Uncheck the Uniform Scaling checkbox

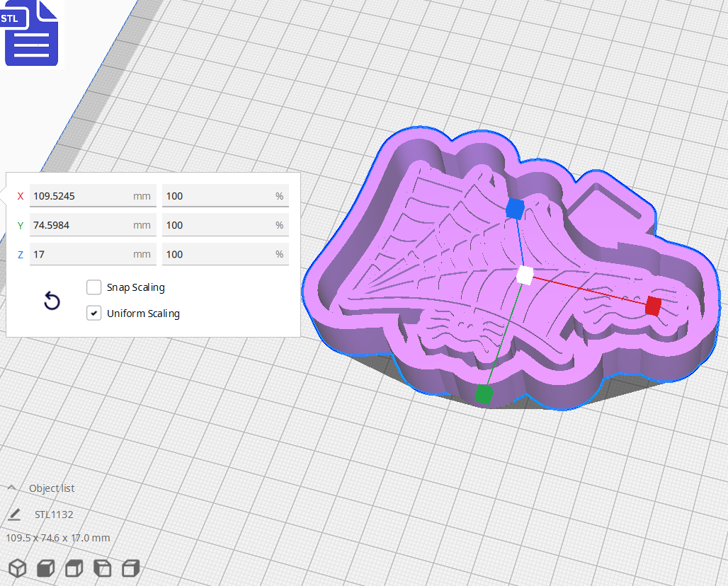click(x=93, y=313)
